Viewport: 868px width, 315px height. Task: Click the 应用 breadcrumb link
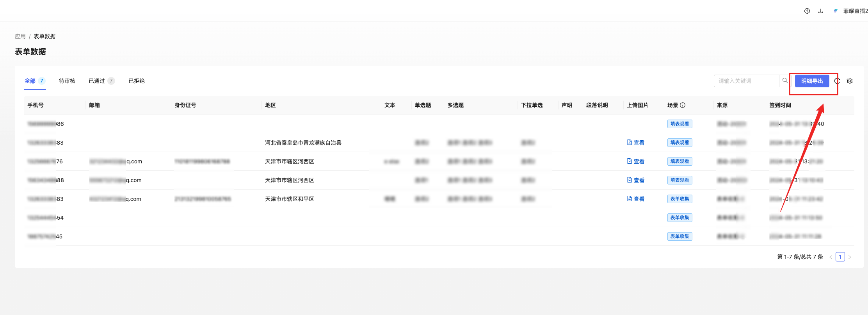[20, 36]
